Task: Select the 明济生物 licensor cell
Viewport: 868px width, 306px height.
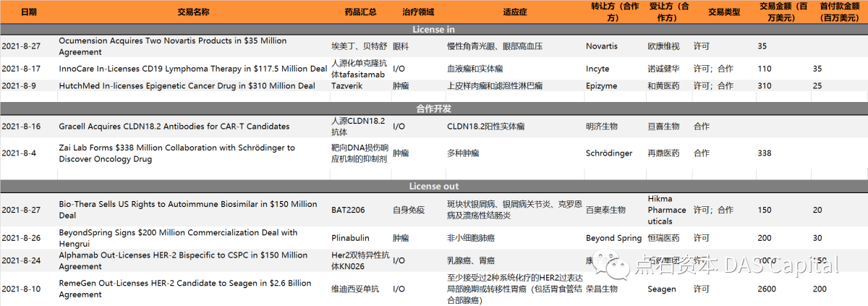Action: [x=602, y=127]
